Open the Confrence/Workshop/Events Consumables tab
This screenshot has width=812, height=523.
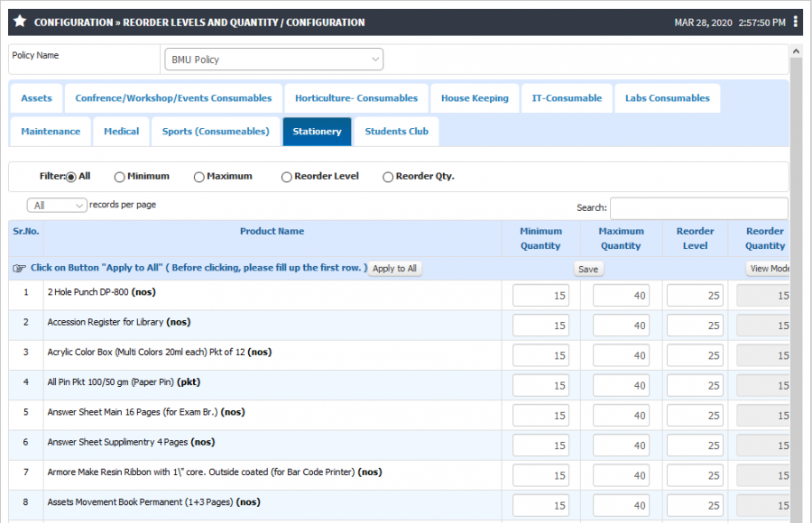pyautogui.click(x=173, y=98)
